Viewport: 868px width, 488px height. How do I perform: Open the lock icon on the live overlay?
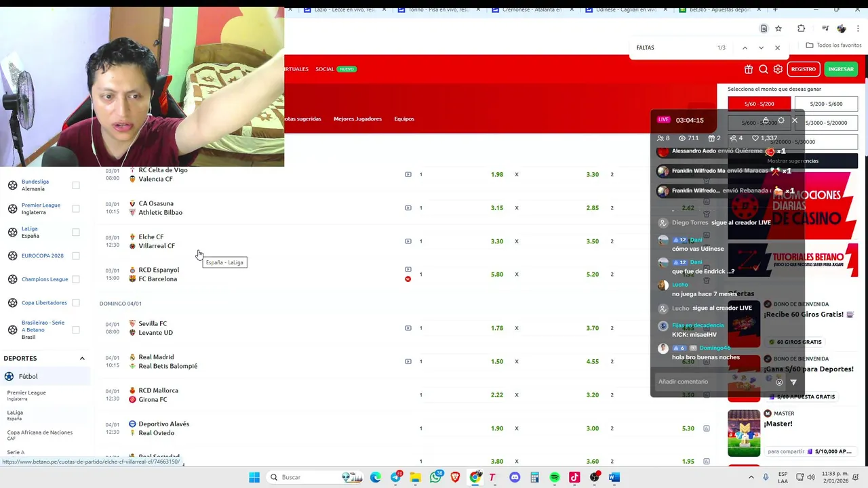[x=766, y=121]
